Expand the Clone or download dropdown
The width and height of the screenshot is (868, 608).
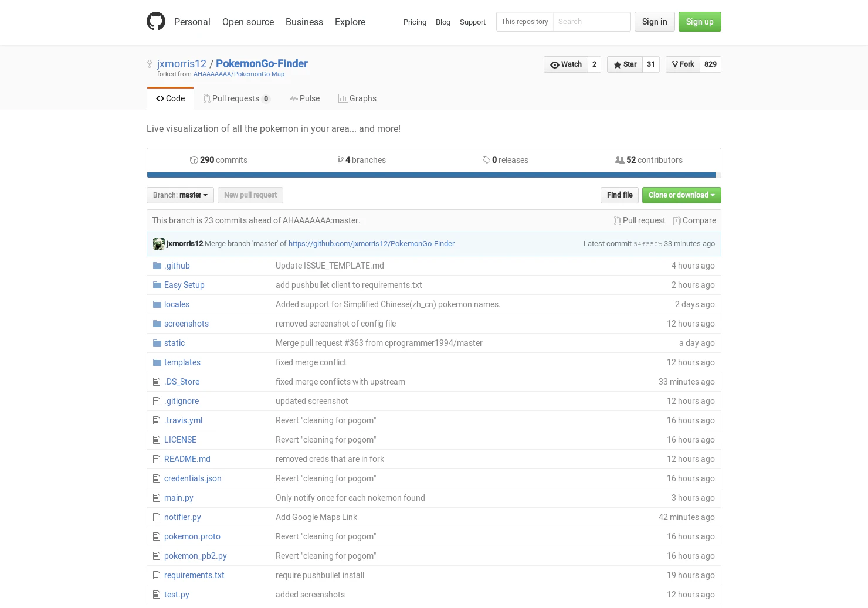(681, 195)
